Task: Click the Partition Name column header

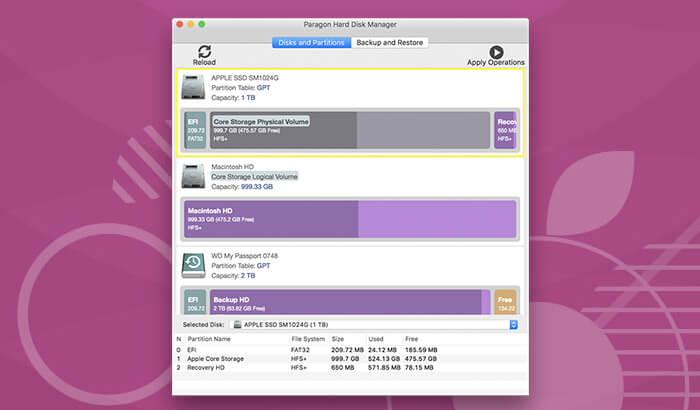Action: [x=209, y=339]
